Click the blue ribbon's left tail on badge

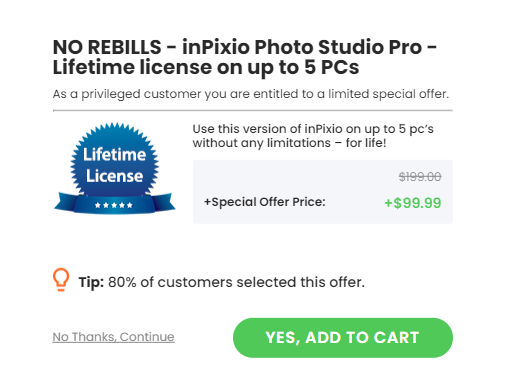click(65, 202)
